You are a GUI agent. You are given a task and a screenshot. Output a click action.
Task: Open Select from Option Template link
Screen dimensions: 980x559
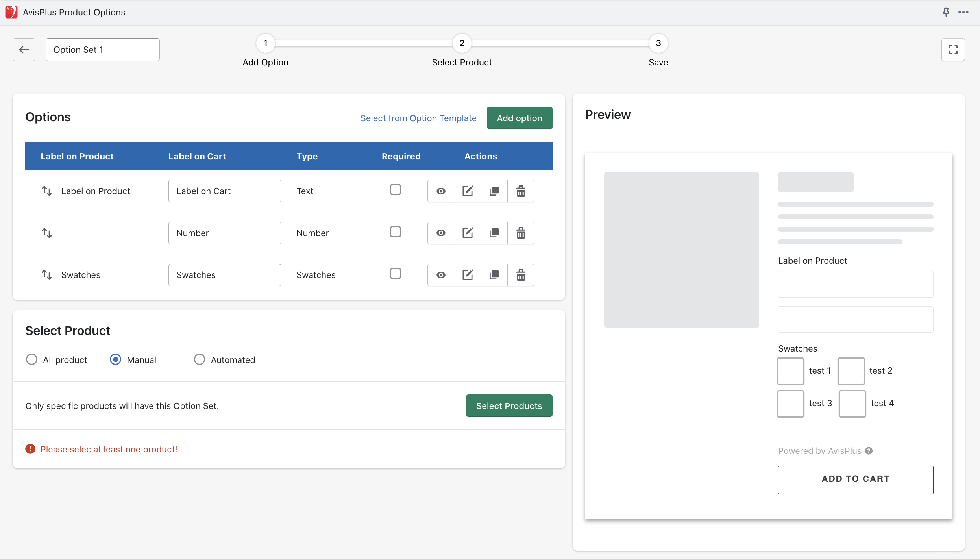coord(418,118)
